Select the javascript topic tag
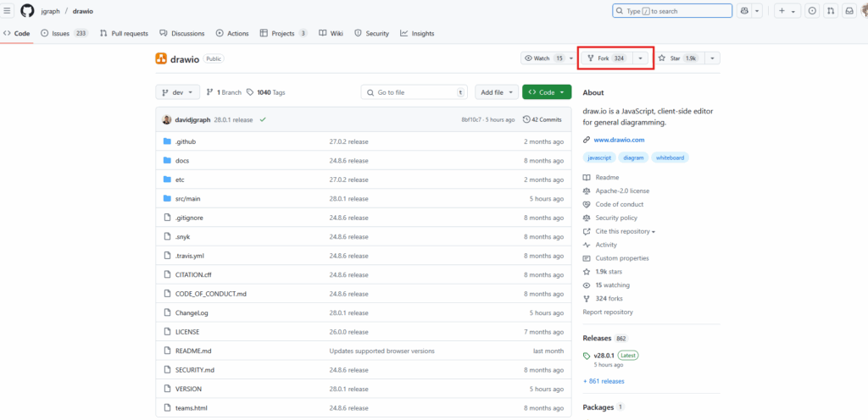Viewport: 868px width, 420px height. coord(600,157)
